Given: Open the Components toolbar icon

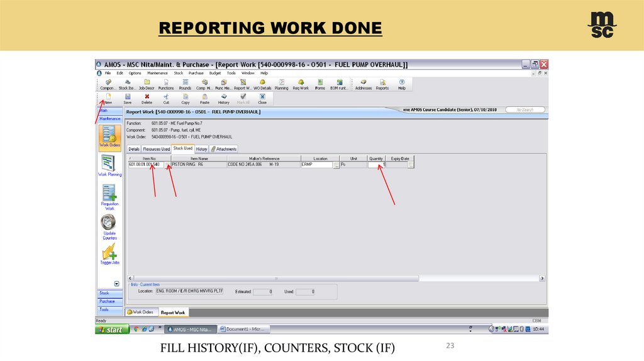Looking at the screenshot, I should click(x=108, y=84).
